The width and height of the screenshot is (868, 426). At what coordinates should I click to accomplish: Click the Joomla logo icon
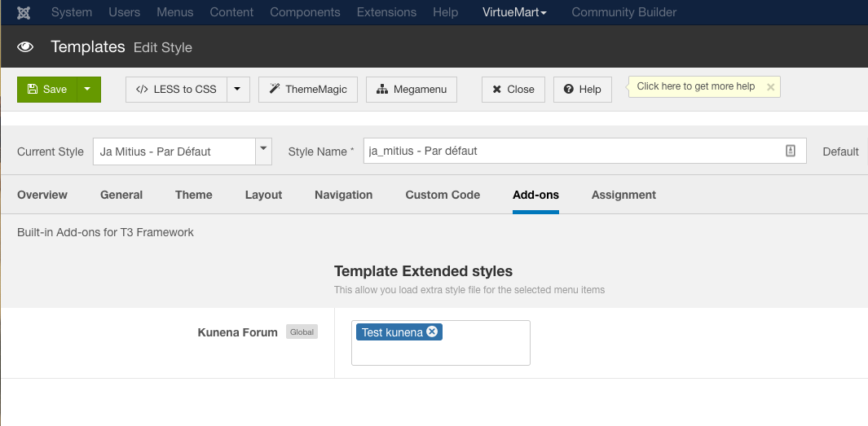[x=24, y=12]
